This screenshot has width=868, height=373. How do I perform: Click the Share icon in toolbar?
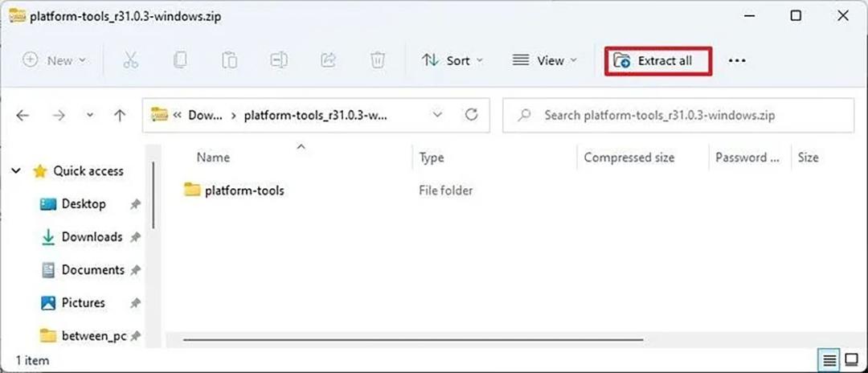[329, 60]
